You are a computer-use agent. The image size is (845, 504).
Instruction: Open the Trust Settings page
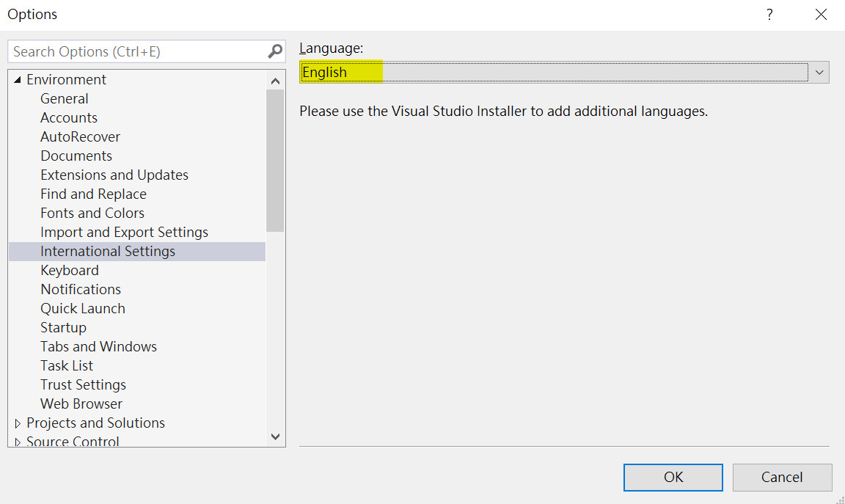point(83,384)
